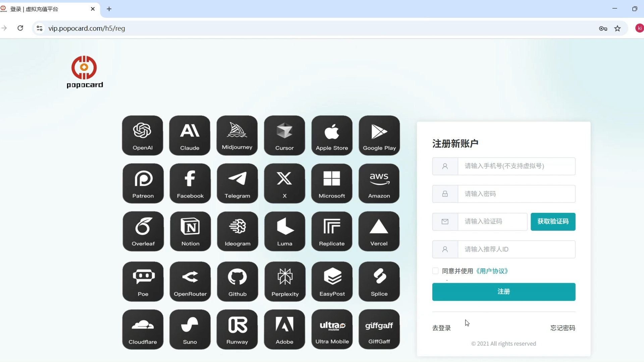The image size is (644, 362).
Task: Open the Midjourney icon tile
Action: point(237,135)
